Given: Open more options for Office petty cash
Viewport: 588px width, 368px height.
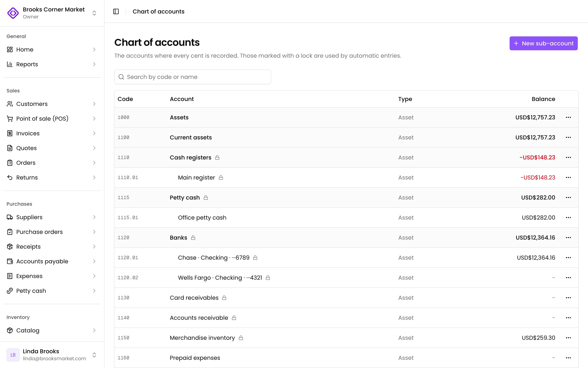Looking at the screenshot, I should click(x=568, y=218).
